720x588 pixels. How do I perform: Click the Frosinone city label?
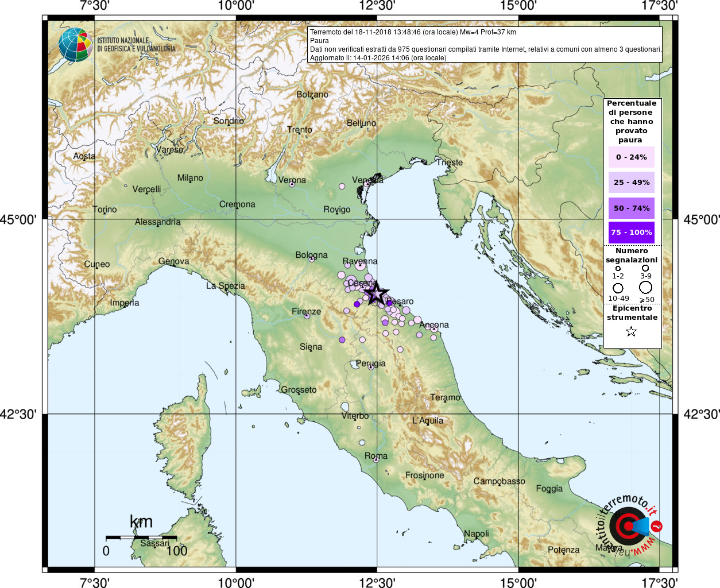click(425, 475)
